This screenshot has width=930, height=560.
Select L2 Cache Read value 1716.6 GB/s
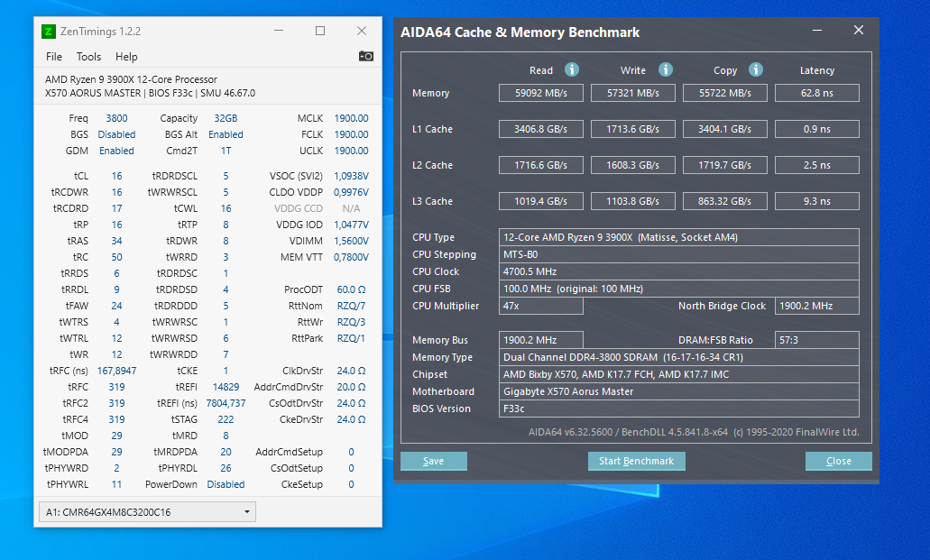541,166
